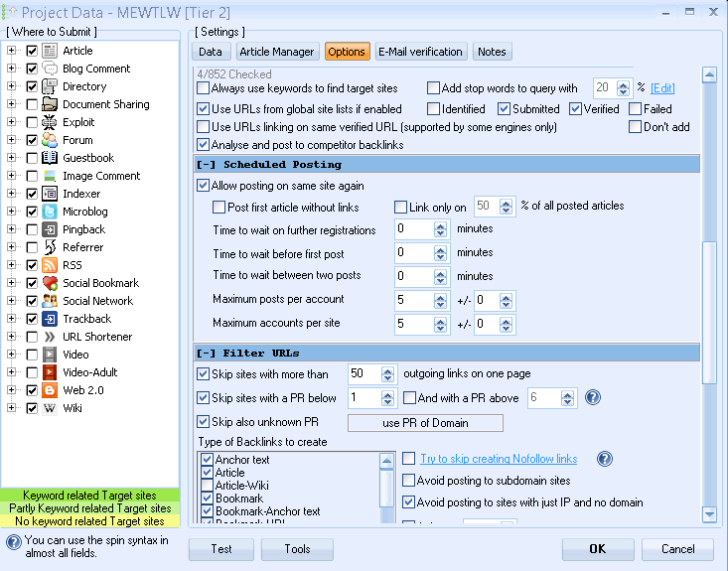Image resolution: width=728 pixels, height=571 pixels.
Task: Expand the Article tree node
Action: (x=12, y=51)
